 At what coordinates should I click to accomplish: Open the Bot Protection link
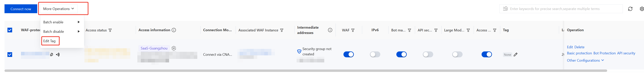click(604, 53)
